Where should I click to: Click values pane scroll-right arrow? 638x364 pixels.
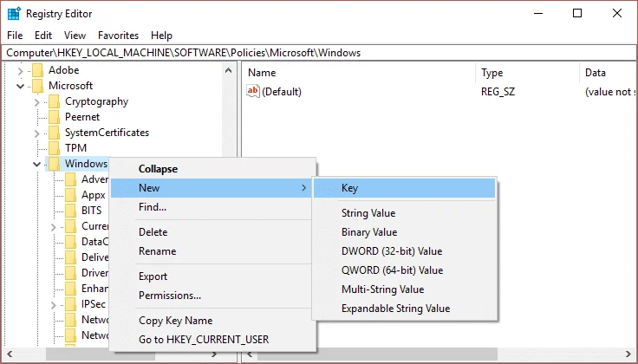(x=628, y=354)
